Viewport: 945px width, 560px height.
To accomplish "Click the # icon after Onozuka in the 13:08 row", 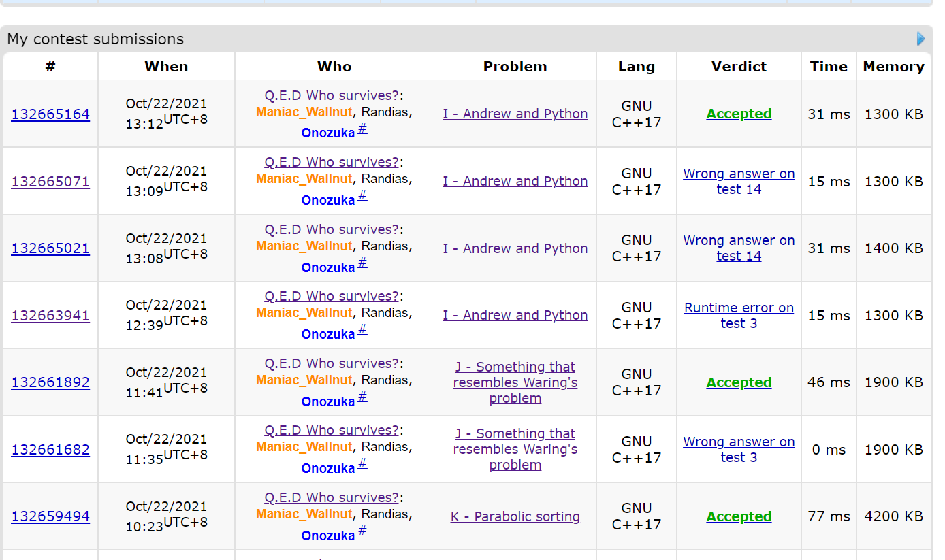I will pos(362,263).
